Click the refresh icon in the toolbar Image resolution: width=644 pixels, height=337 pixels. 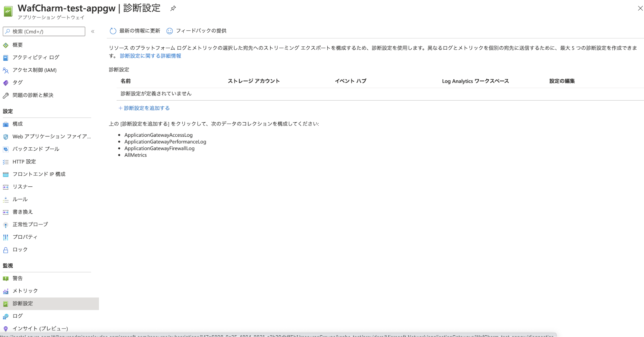[x=113, y=31]
